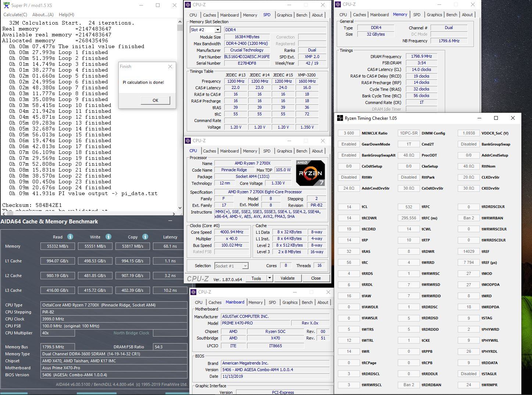
Task: Click the CAS# Latency 14.0 clocks field
Action: (421, 69)
